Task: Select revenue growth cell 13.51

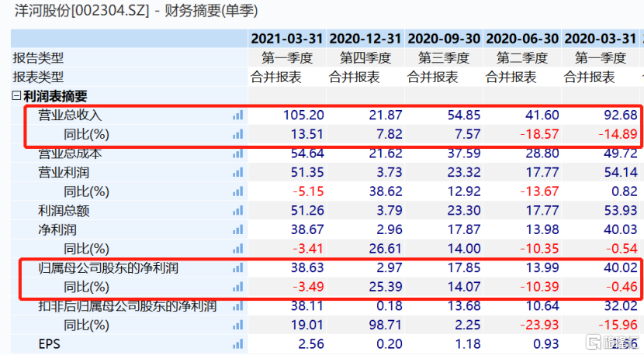Action: 306,134
